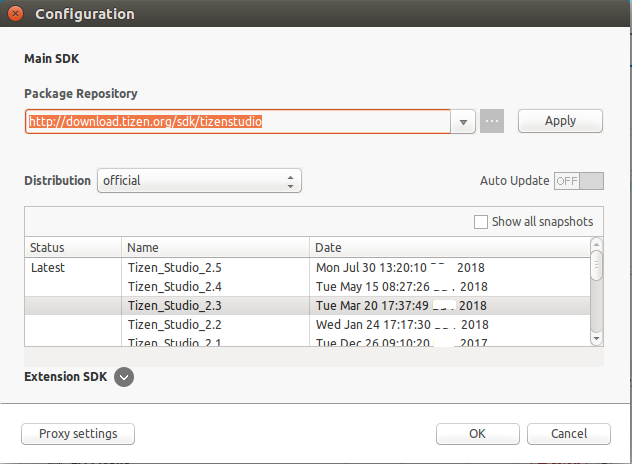Confirm with the OK button
632x464 pixels.
point(477,433)
